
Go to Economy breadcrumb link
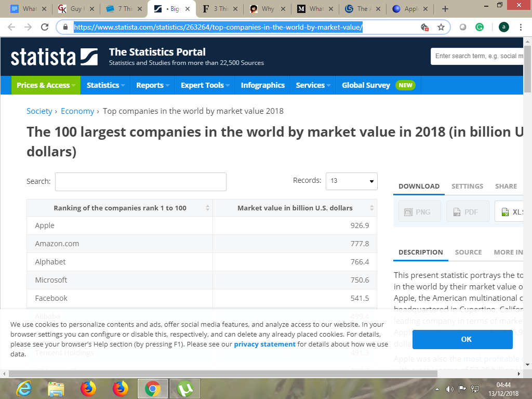pyautogui.click(x=77, y=111)
